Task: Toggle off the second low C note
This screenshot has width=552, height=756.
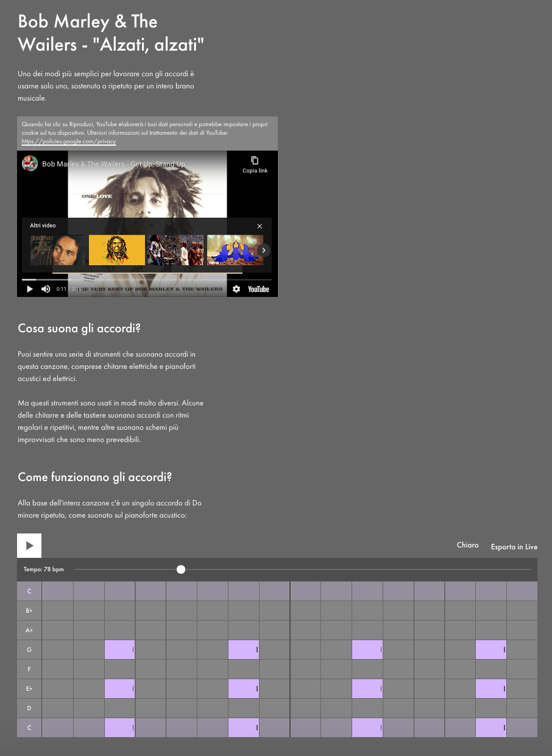Action: point(244,728)
